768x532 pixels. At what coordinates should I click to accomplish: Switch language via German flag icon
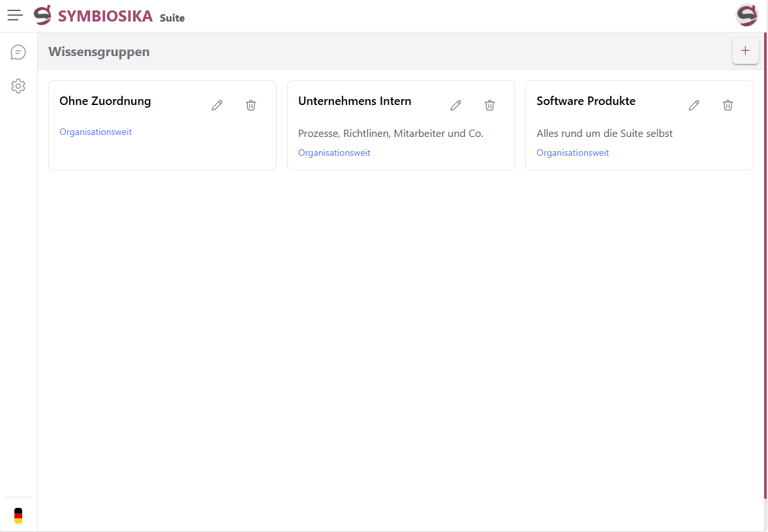click(18, 515)
